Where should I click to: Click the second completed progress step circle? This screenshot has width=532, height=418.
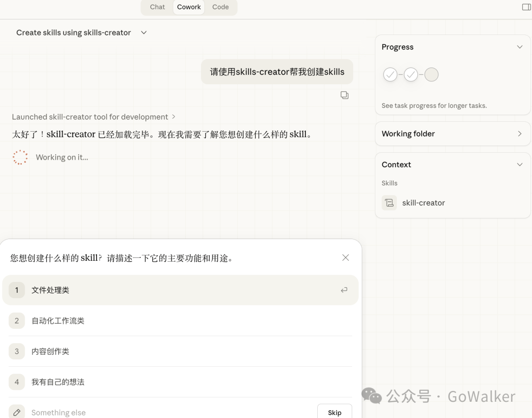coord(410,74)
